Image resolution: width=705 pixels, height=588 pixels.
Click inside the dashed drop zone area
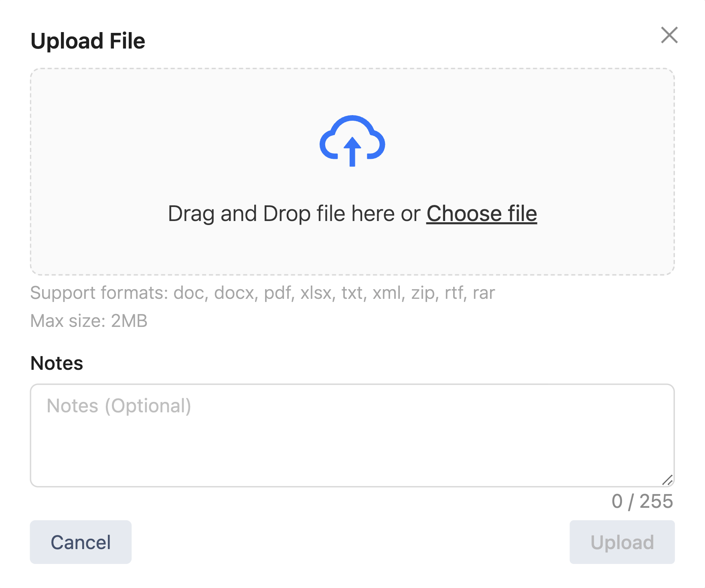click(x=352, y=172)
